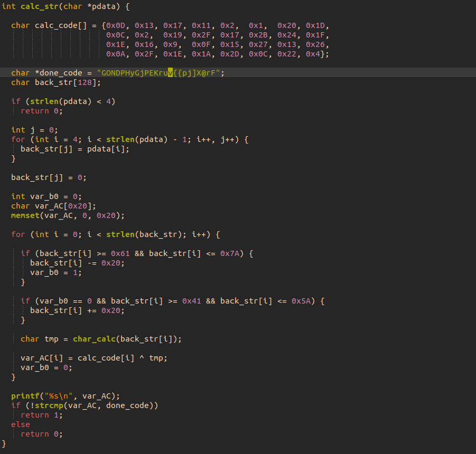Click the 0x61 lowercase bound constant
476x454 pixels.
point(120,253)
